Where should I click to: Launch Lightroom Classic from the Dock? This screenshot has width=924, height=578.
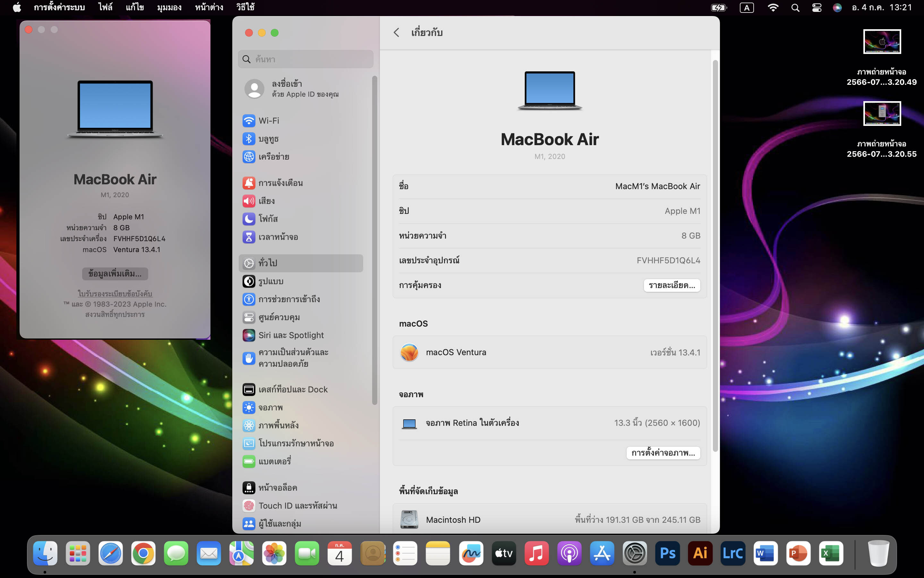click(733, 553)
